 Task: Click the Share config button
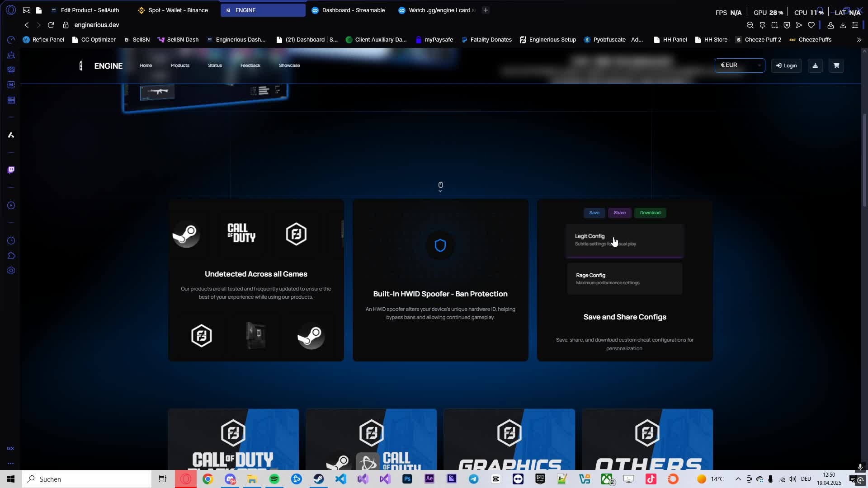click(619, 213)
